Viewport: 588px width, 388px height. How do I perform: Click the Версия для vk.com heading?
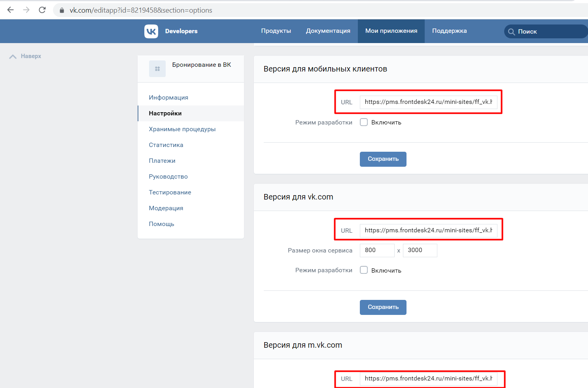(x=299, y=197)
